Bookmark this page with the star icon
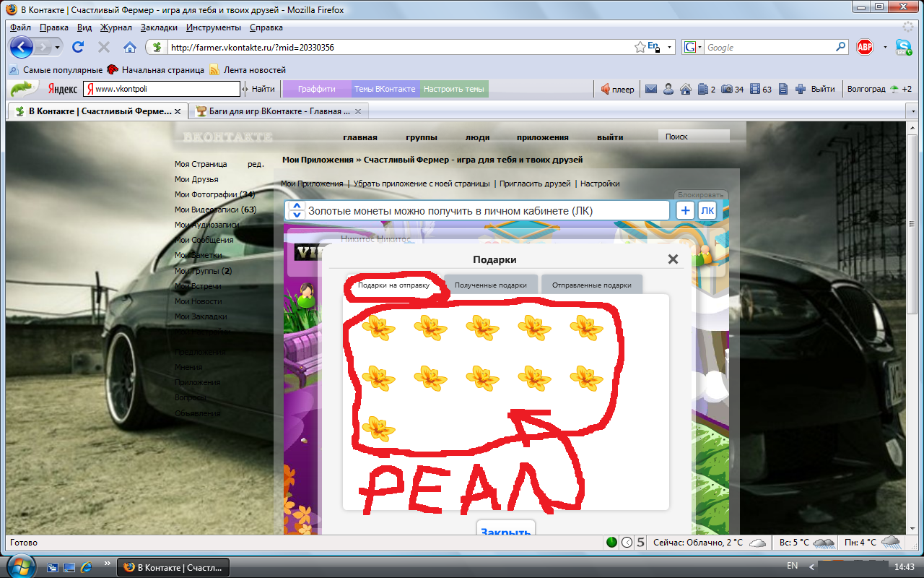This screenshot has height=578, width=924. pos(640,47)
